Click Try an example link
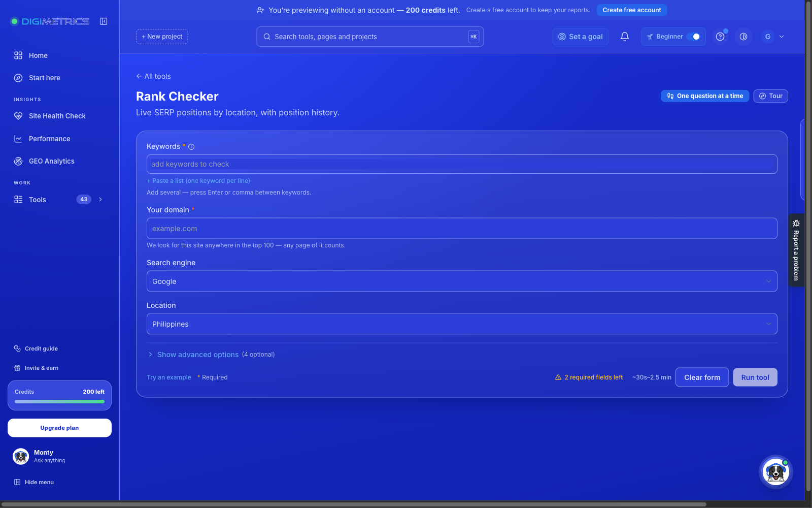This screenshot has height=508, width=812. 169,377
